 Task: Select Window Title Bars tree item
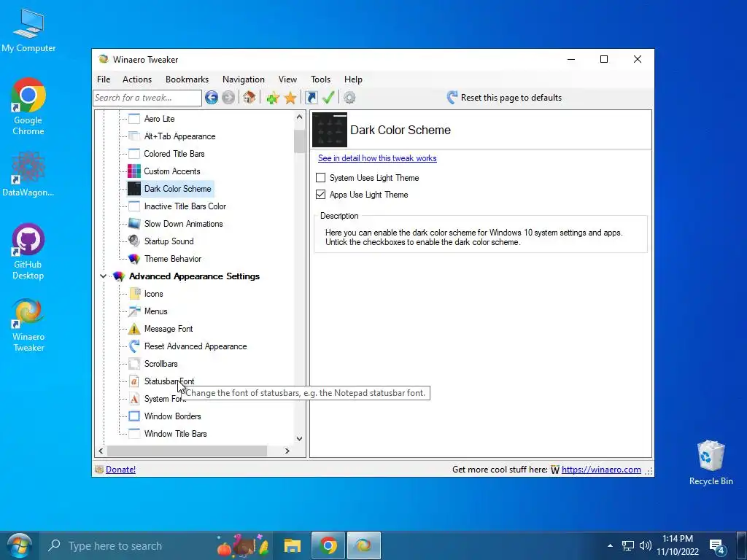175,434
